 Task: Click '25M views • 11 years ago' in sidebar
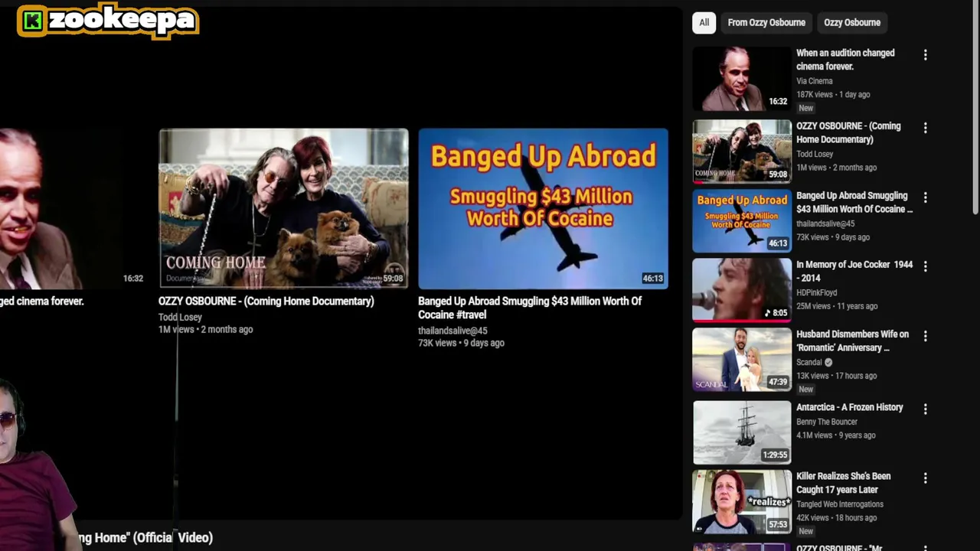pyautogui.click(x=837, y=306)
